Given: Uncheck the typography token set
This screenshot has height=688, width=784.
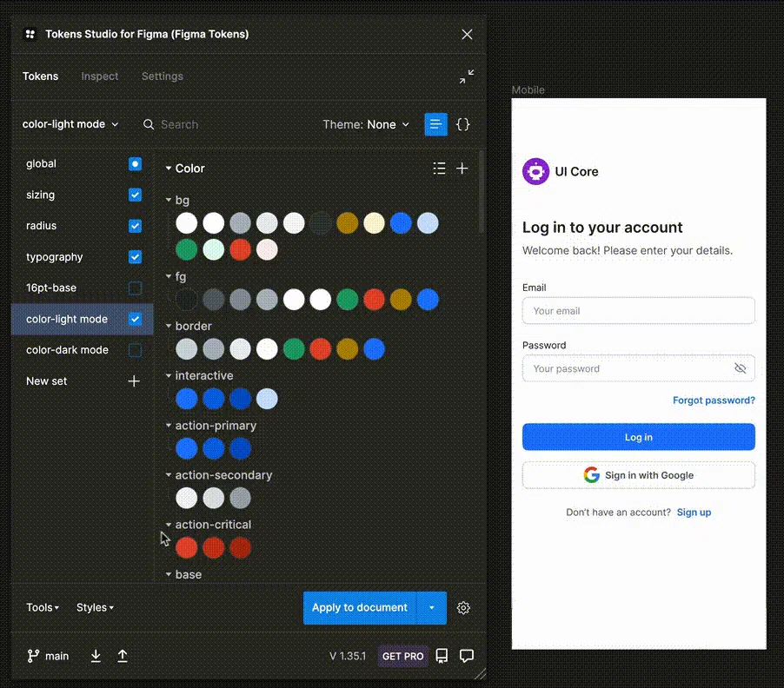Looking at the screenshot, I should [x=135, y=257].
